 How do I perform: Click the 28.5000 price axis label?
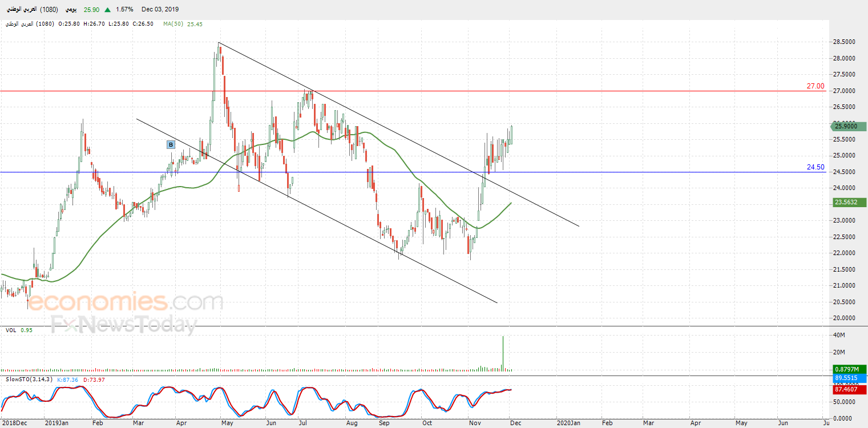pyautogui.click(x=843, y=42)
